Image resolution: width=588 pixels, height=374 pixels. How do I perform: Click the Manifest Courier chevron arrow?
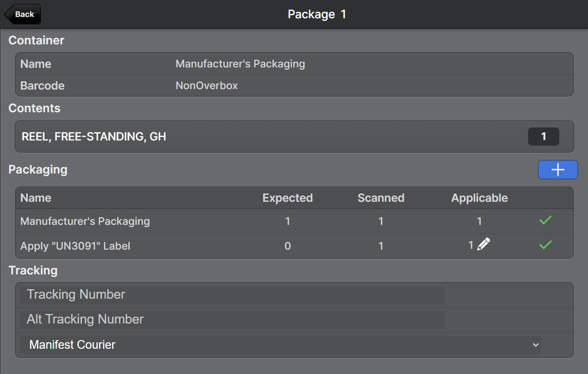535,345
